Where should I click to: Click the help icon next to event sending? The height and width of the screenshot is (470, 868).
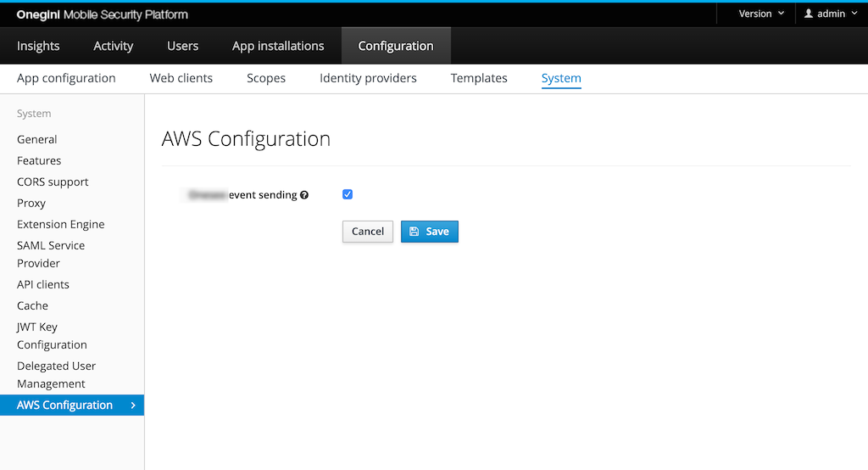(304, 195)
